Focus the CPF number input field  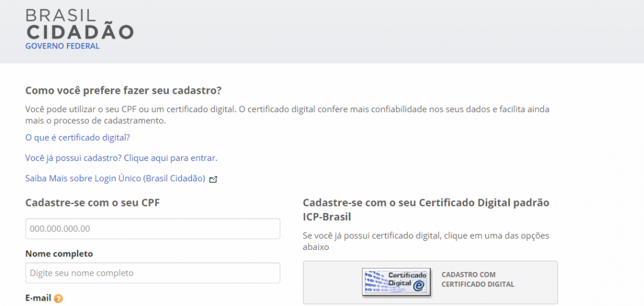[x=153, y=229]
